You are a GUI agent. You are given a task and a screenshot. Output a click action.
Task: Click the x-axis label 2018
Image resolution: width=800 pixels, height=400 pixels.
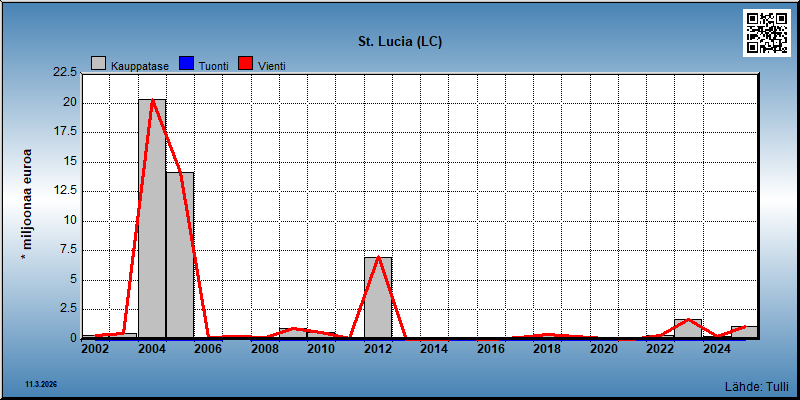tap(547, 349)
